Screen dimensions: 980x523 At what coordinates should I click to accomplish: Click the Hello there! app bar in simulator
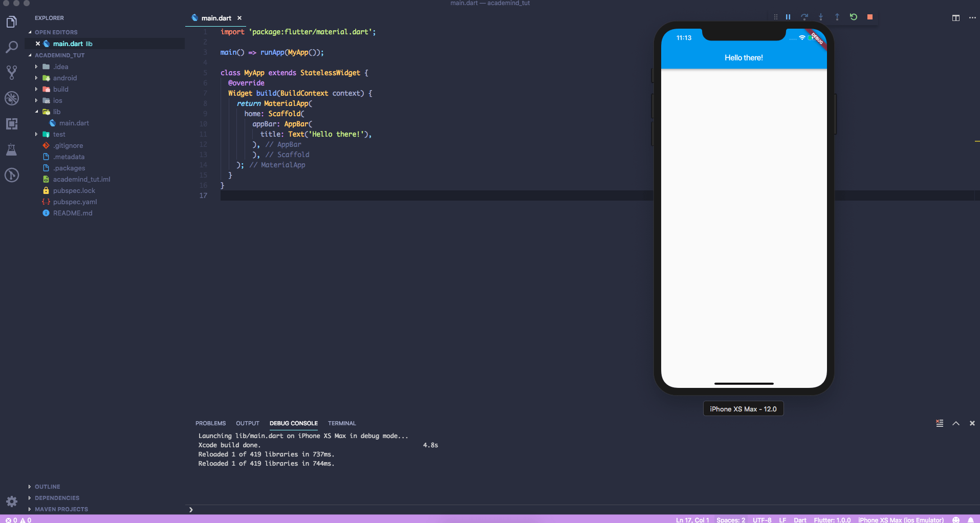[x=744, y=58]
